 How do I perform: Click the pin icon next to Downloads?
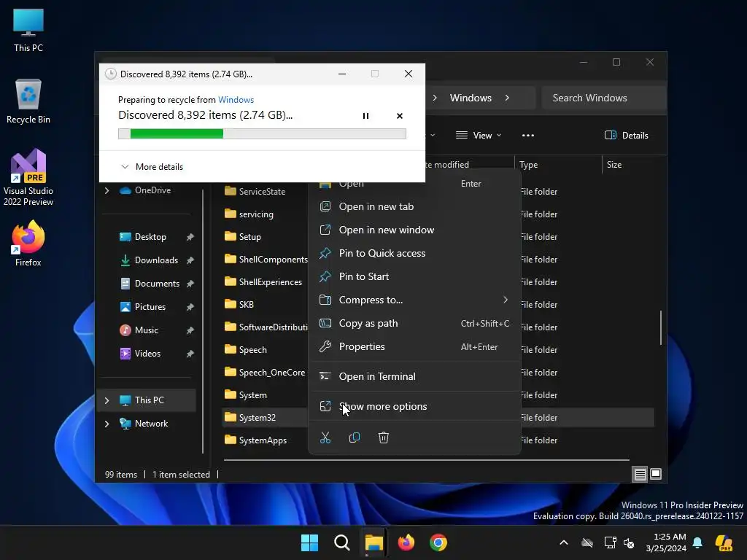190,260
